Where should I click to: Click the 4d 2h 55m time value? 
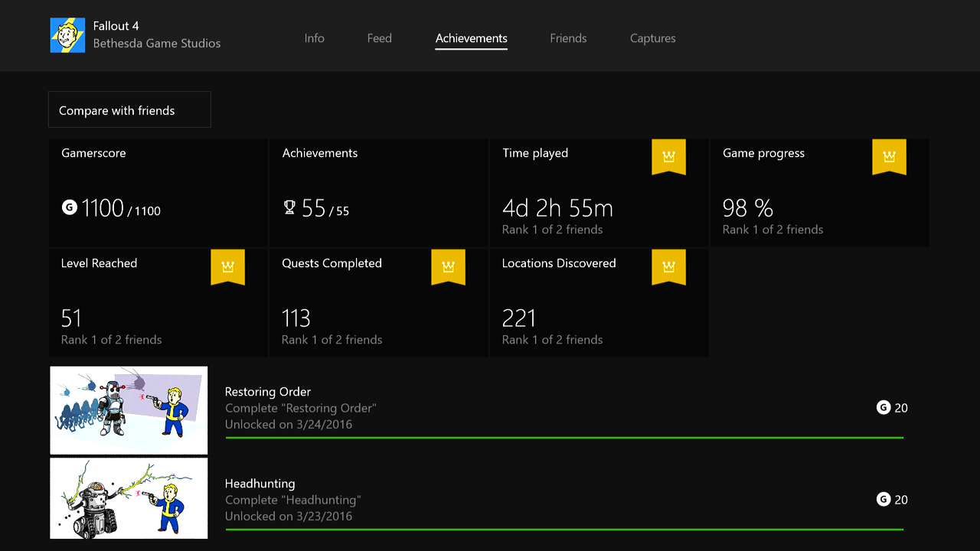(x=557, y=208)
